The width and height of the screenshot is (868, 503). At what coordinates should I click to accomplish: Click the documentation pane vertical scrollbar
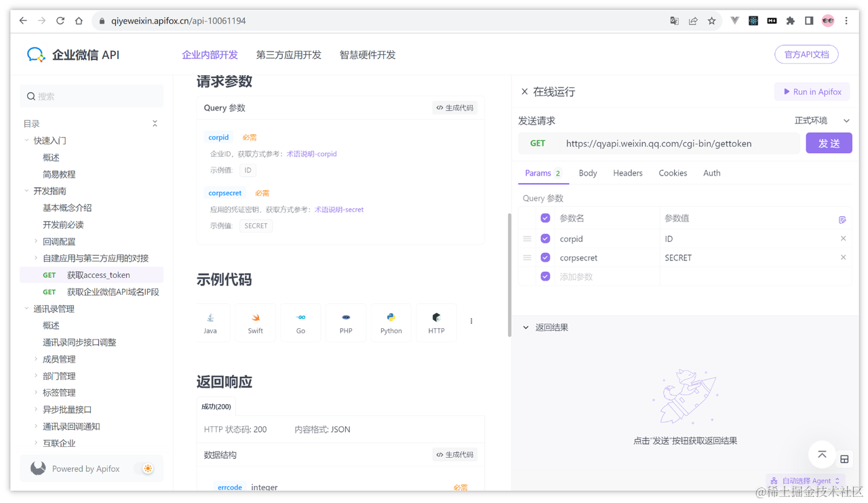(509, 275)
